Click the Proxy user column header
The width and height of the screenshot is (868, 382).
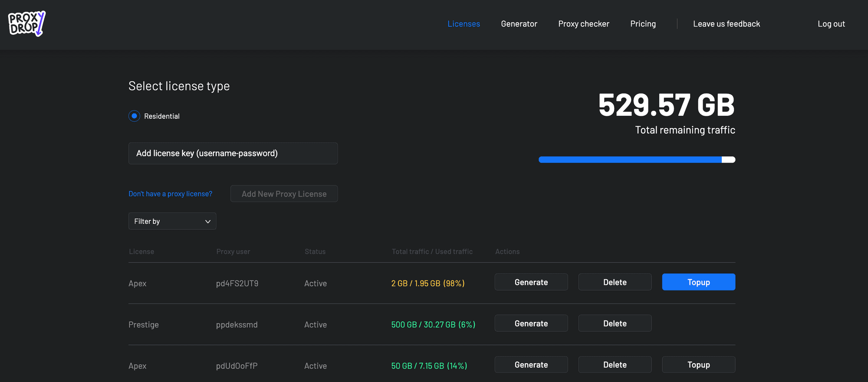point(233,251)
